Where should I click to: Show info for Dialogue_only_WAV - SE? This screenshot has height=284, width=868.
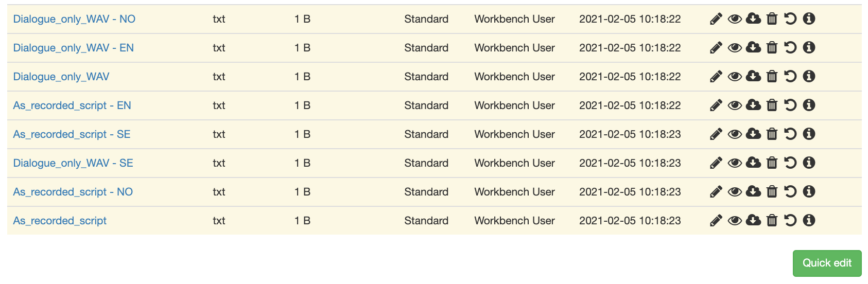809,163
